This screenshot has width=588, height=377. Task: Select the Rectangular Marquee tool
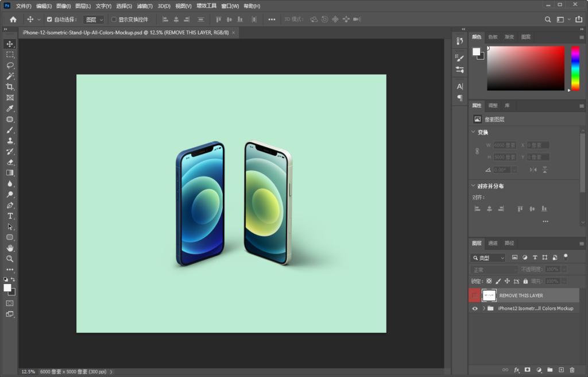pyautogui.click(x=10, y=55)
